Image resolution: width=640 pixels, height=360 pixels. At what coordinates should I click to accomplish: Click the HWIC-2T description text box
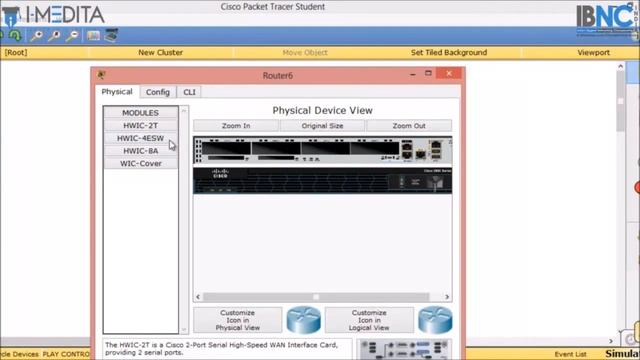coord(227,349)
